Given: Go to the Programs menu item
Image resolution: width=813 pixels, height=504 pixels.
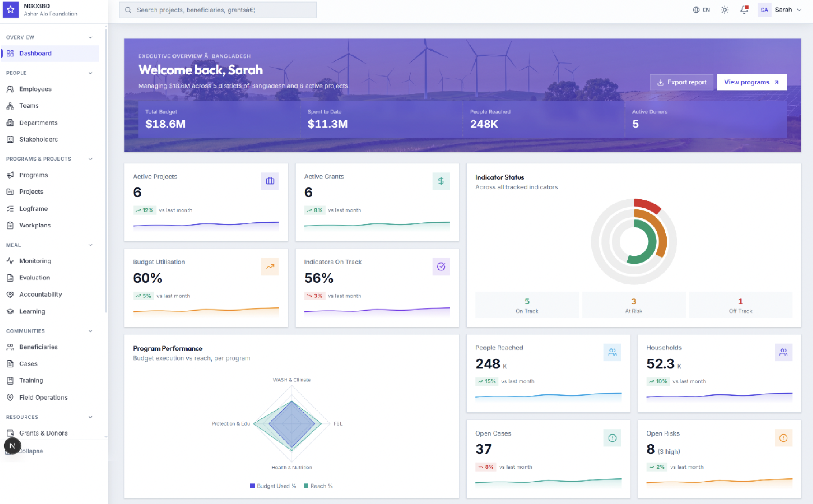Looking at the screenshot, I should 50,175.
